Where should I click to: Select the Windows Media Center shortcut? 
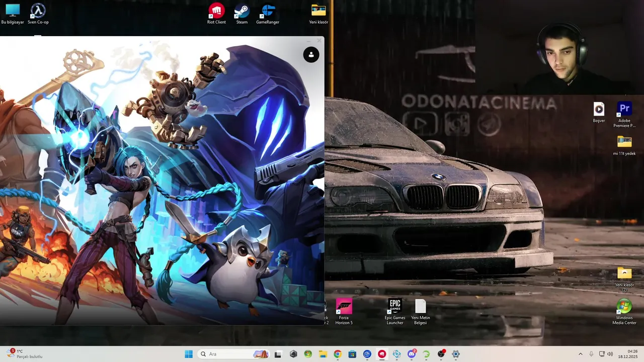[x=624, y=312]
